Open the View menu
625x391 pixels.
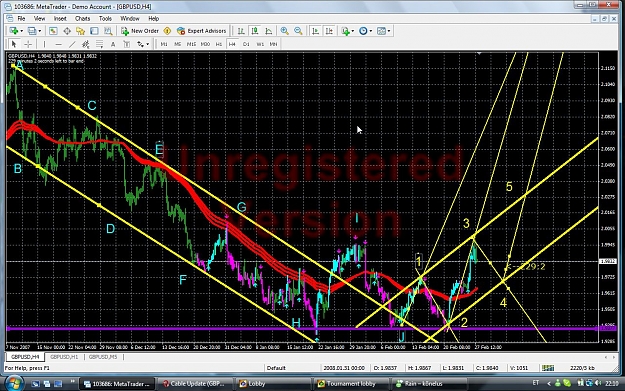[39, 18]
